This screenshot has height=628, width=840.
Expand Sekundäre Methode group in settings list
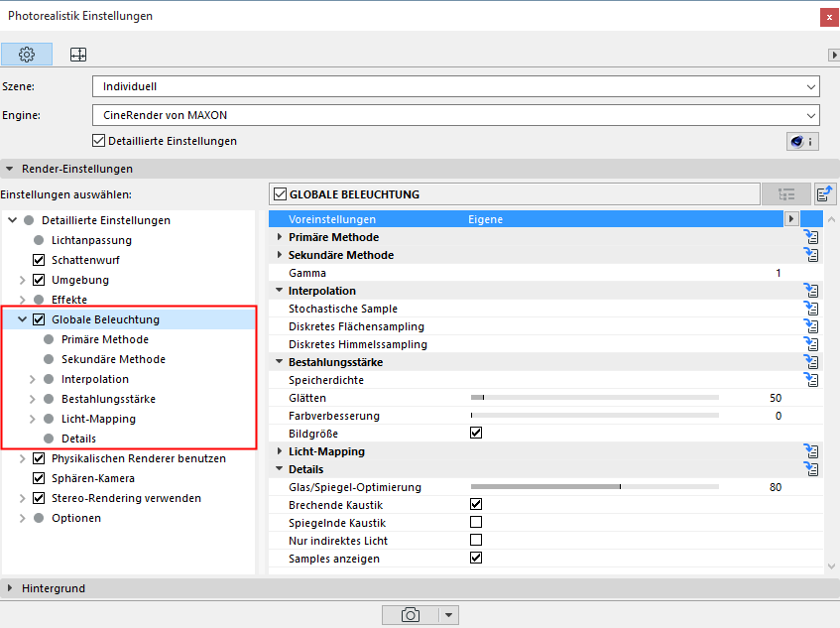coord(279,255)
